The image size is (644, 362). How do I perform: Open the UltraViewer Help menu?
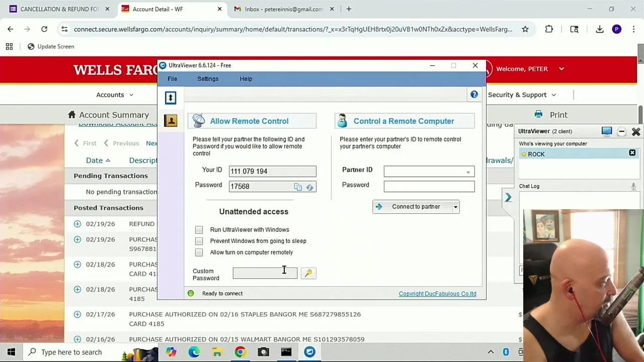coord(246,79)
